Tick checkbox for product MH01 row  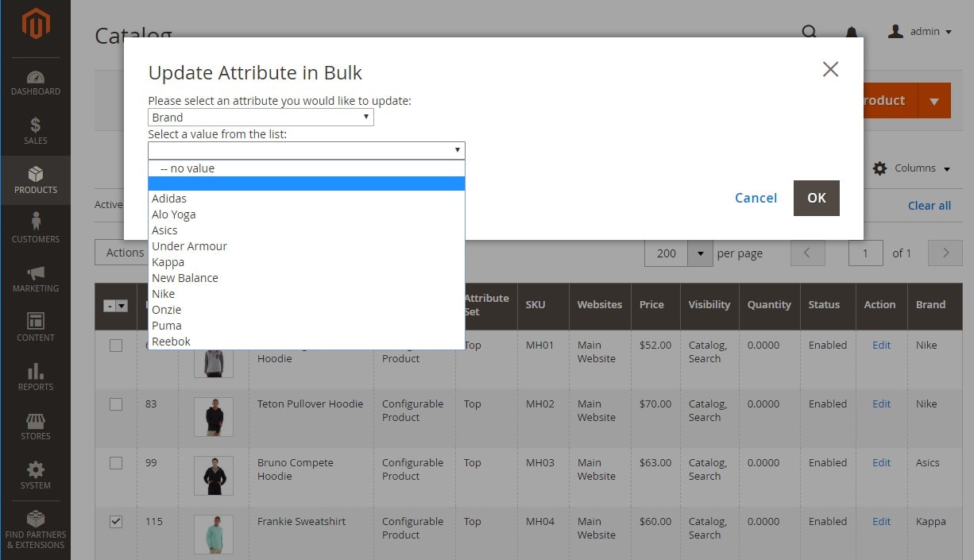click(116, 346)
